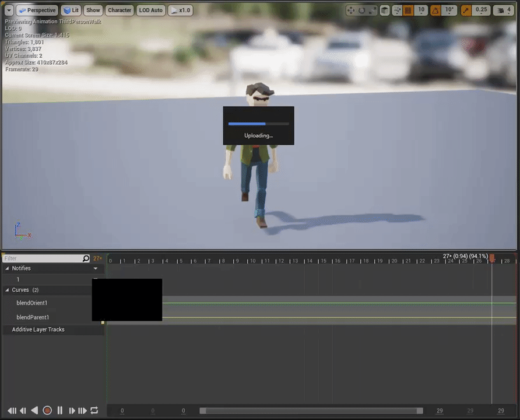Click the record animation button

coord(47,411)
